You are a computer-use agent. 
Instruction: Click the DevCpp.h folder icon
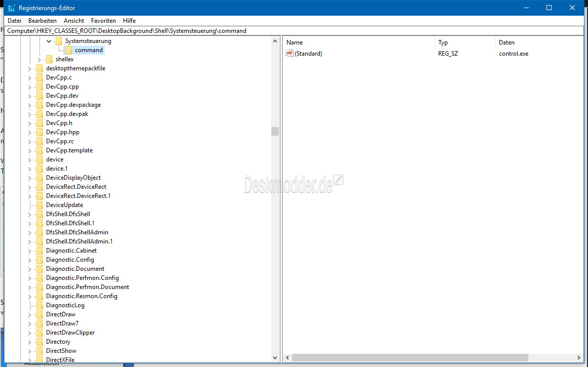point(40,123)
